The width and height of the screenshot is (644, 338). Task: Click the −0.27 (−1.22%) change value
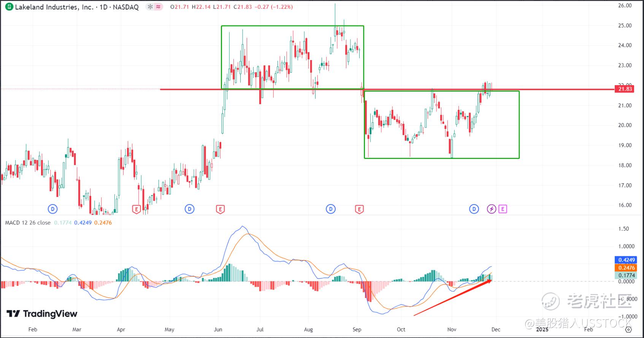click(274, 7)
